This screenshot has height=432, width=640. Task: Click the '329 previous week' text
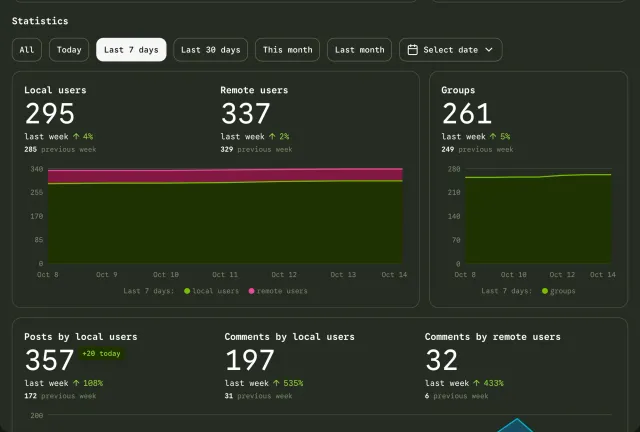coord(256,149)
